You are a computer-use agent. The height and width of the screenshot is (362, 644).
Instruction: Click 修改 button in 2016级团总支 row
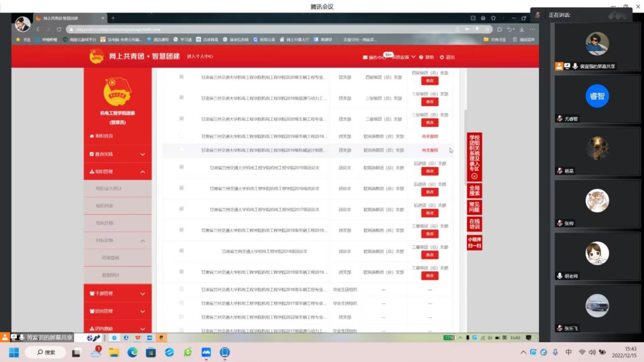point(429,192)
